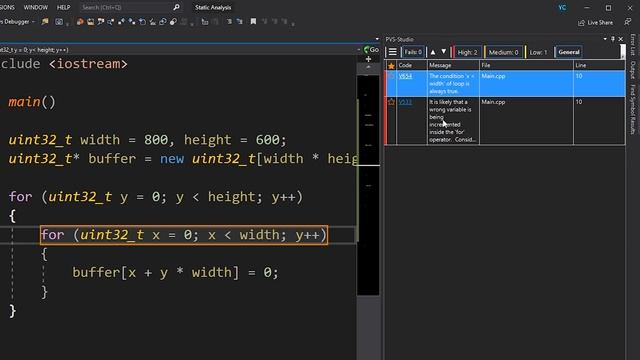Open the second row's warning code link
Viewport: 640px width, 360px height.
tap(405, 102)
